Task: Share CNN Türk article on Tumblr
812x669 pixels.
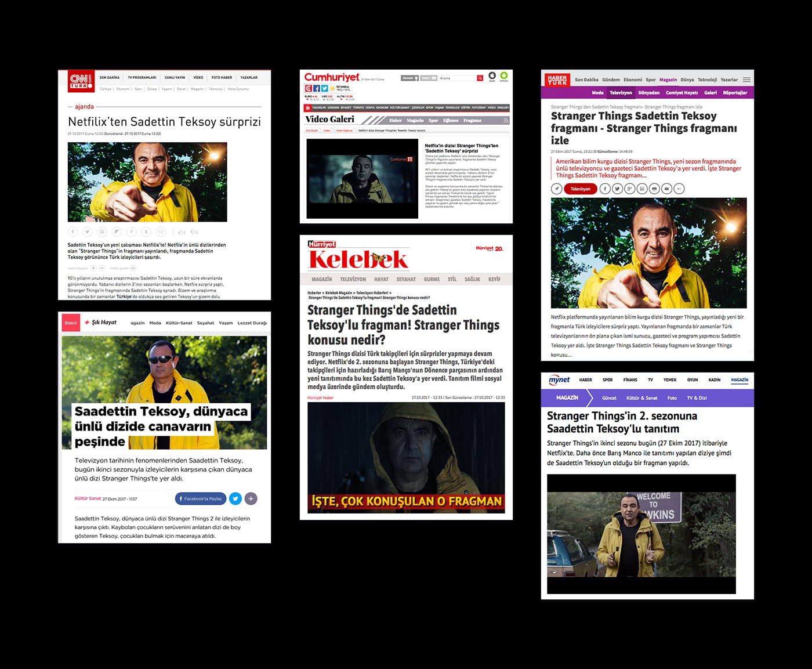Action: click(146, 232)
